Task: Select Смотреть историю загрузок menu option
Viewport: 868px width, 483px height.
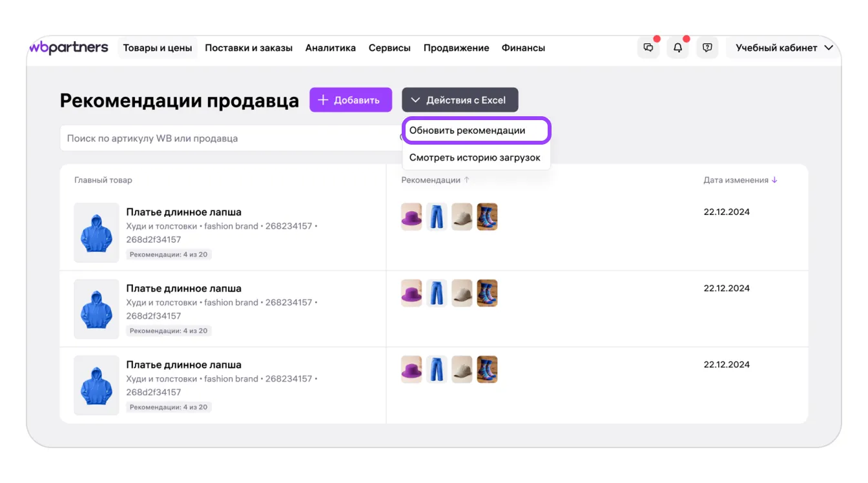Action: 475,158
